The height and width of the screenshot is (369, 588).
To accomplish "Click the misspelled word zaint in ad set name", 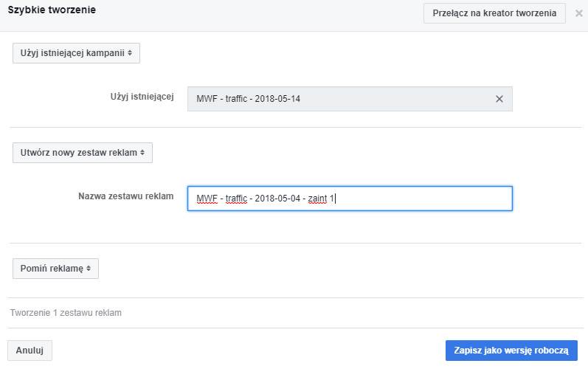I will point(319,199).
